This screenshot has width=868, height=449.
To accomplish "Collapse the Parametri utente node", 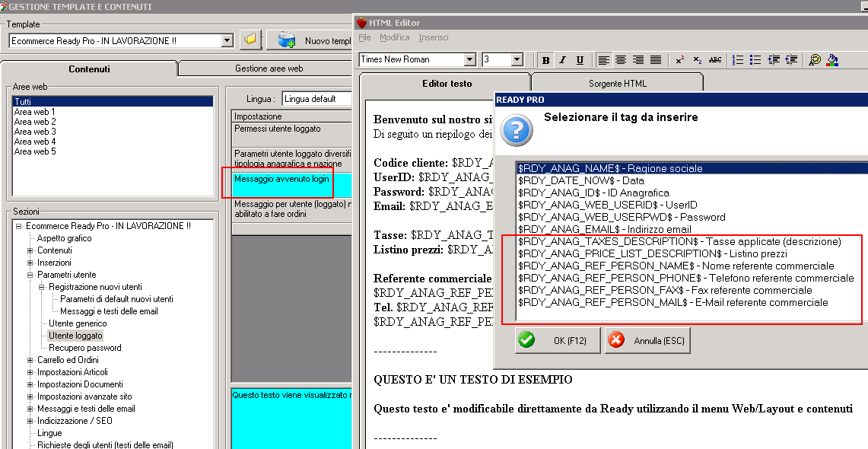I will tap(30, 275).
